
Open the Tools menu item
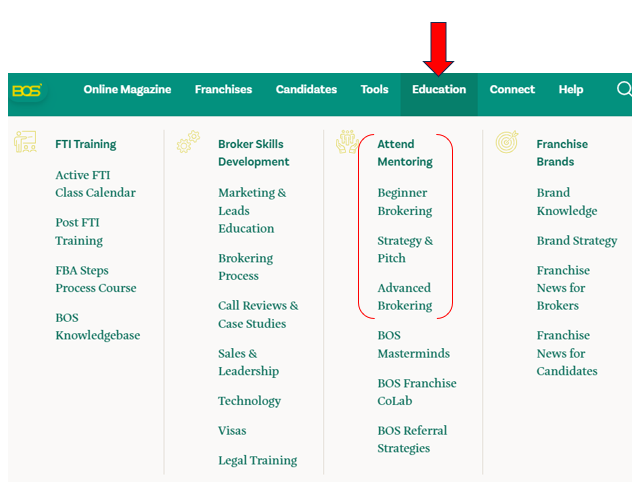click(375, 90)
